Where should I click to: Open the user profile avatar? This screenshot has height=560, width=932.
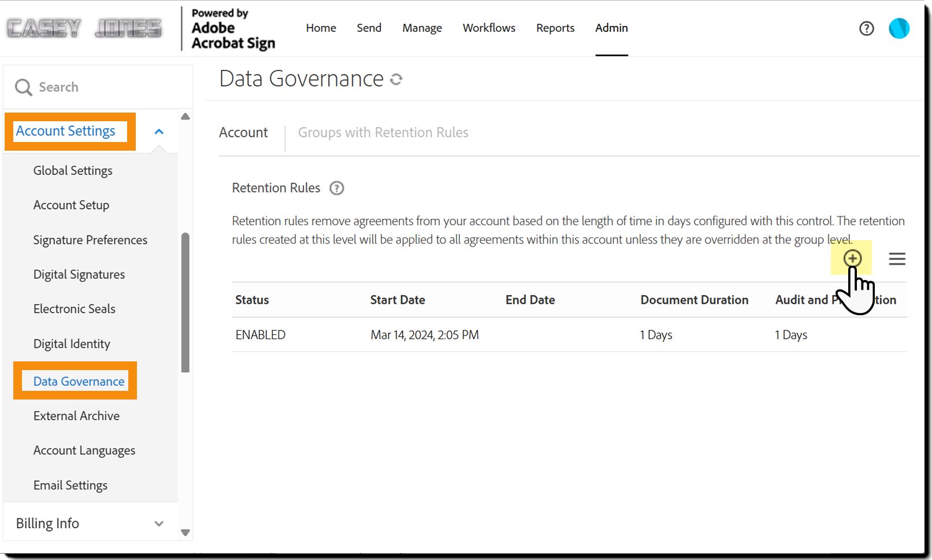click(898, 28)
